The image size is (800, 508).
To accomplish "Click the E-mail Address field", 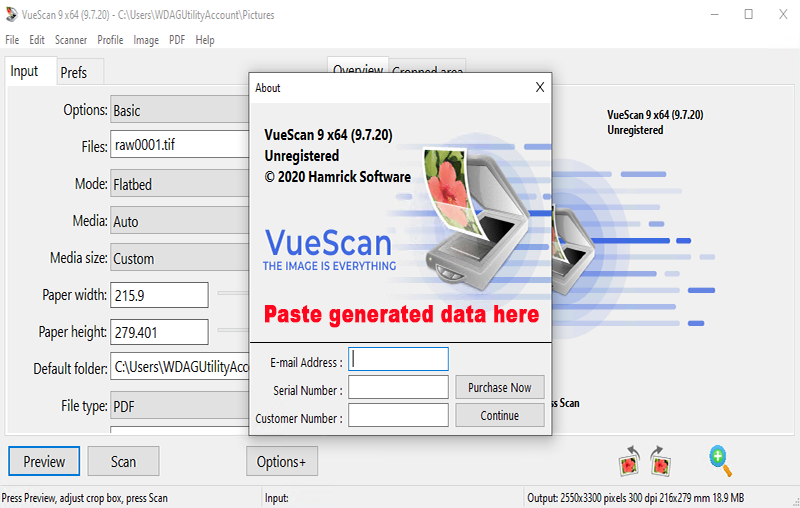I will click(x=398, y=359).
